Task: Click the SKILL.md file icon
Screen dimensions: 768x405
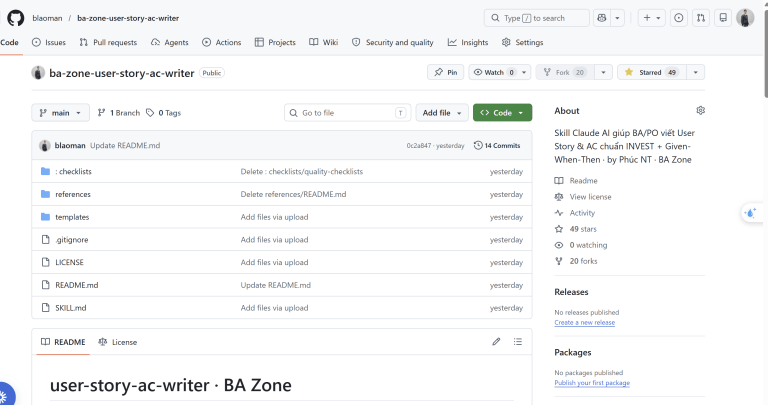Action: (x=46, y=308)
